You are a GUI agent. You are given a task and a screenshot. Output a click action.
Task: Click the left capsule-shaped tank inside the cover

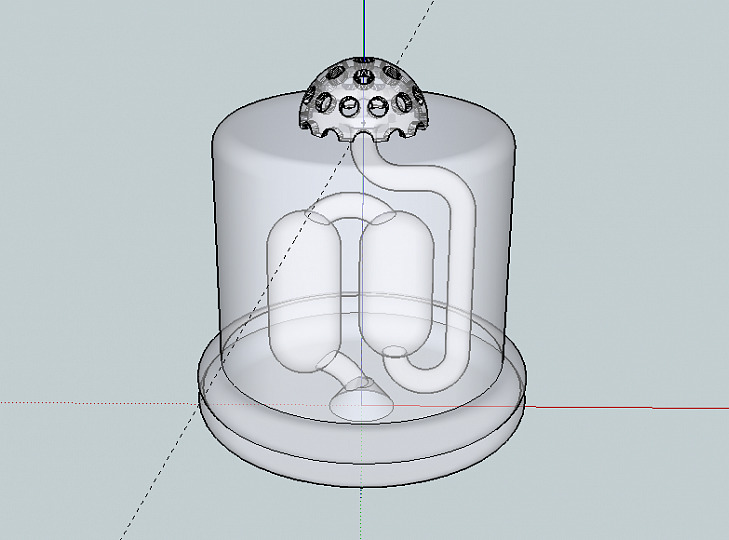pos(303,291)
